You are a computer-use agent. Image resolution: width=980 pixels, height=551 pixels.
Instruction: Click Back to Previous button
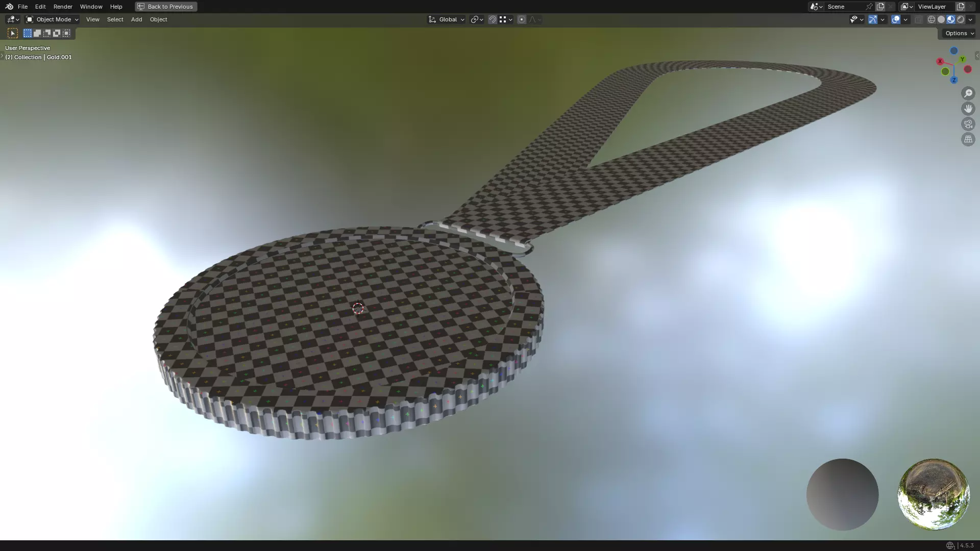tap(166, 7)
